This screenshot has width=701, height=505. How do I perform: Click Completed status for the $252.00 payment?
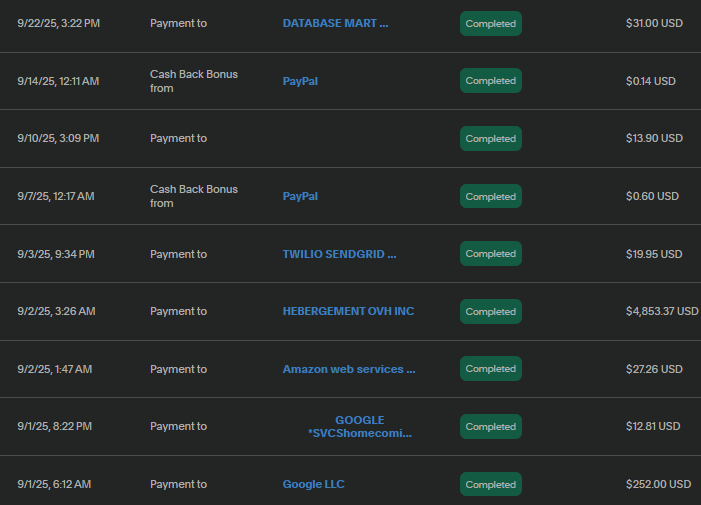point(490,485)
